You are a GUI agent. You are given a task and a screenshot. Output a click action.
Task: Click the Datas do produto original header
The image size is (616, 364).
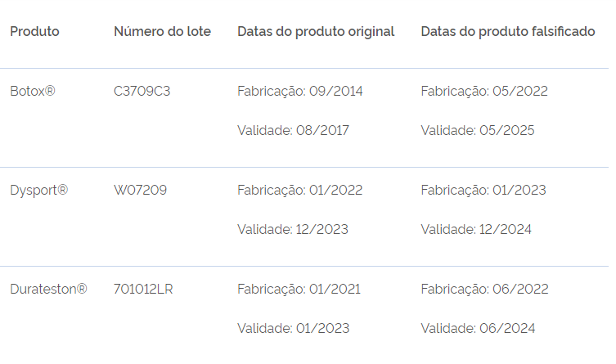click(x=316, y=31)
